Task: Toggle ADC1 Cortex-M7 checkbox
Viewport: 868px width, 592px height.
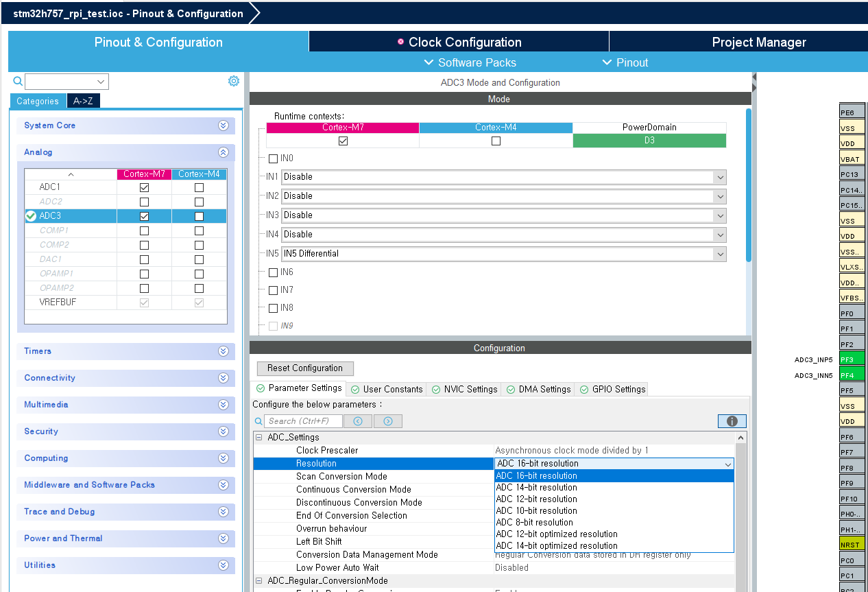Action: (x=144, y=187)
